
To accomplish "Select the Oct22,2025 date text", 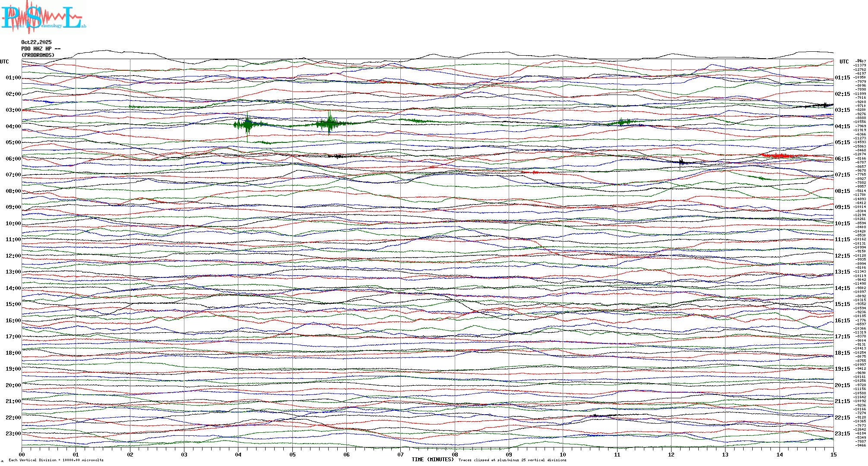I will [x=36, y=42].
